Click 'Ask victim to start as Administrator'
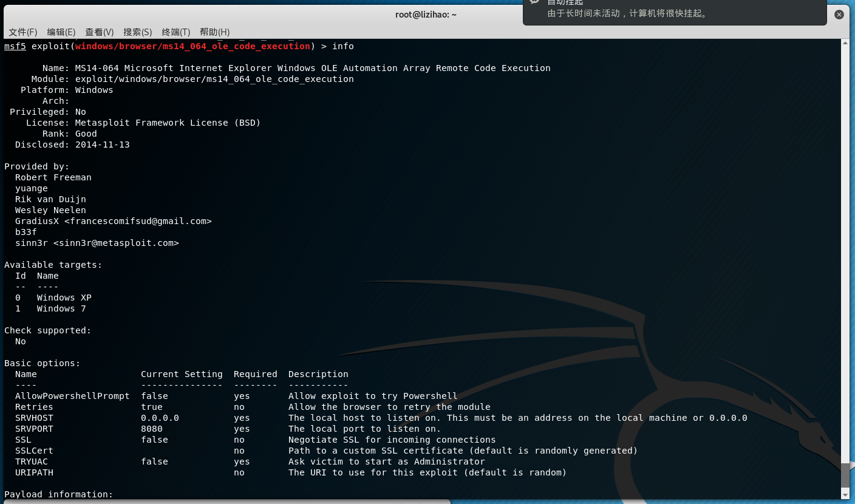 click(387, 461)
